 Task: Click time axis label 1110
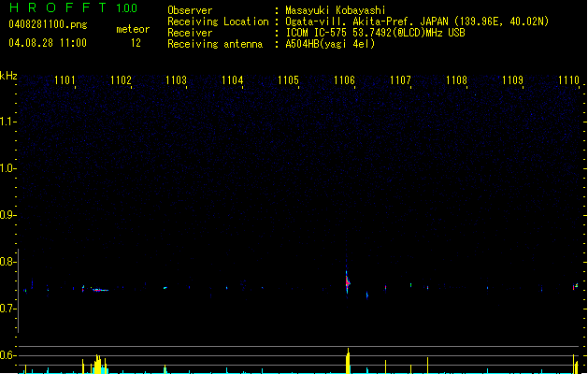(568, 80)
